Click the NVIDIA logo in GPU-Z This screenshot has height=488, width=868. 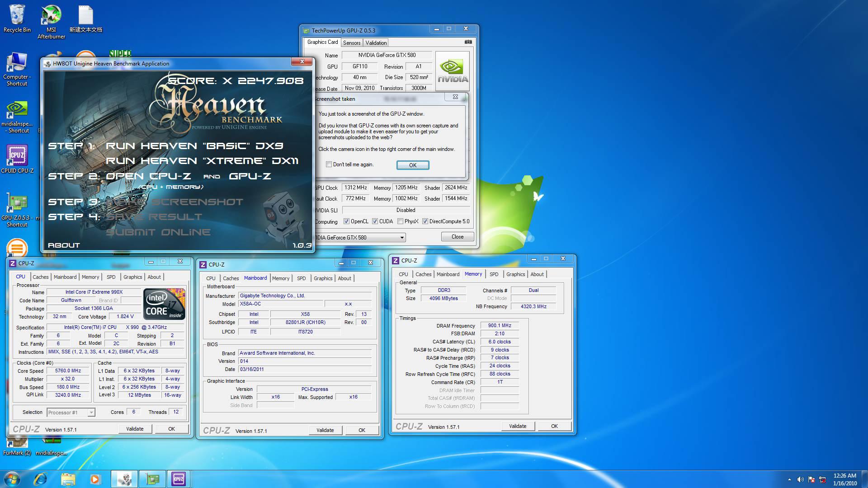tap(452, 71)
